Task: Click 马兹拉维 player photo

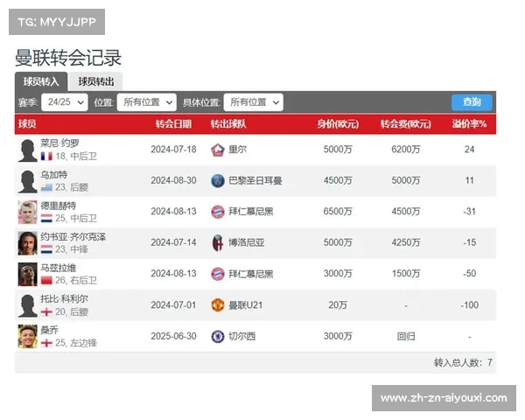Action: point(27,275)
